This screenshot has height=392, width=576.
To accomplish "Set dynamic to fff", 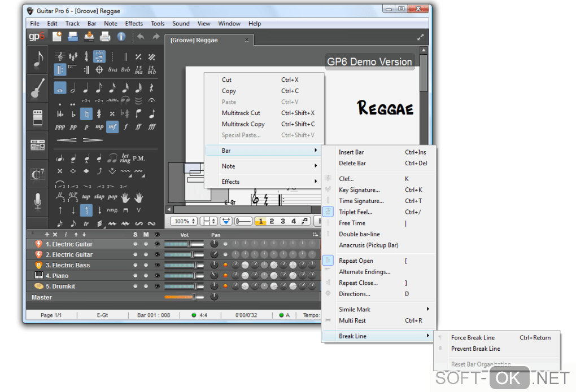I will coord(152,127).
